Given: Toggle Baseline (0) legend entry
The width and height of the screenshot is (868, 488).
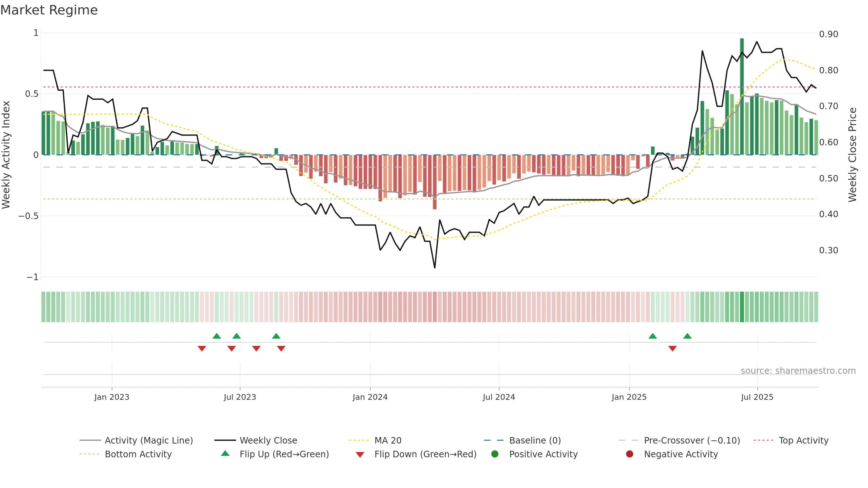Looking at the screenshot, I should click(522, 440).
